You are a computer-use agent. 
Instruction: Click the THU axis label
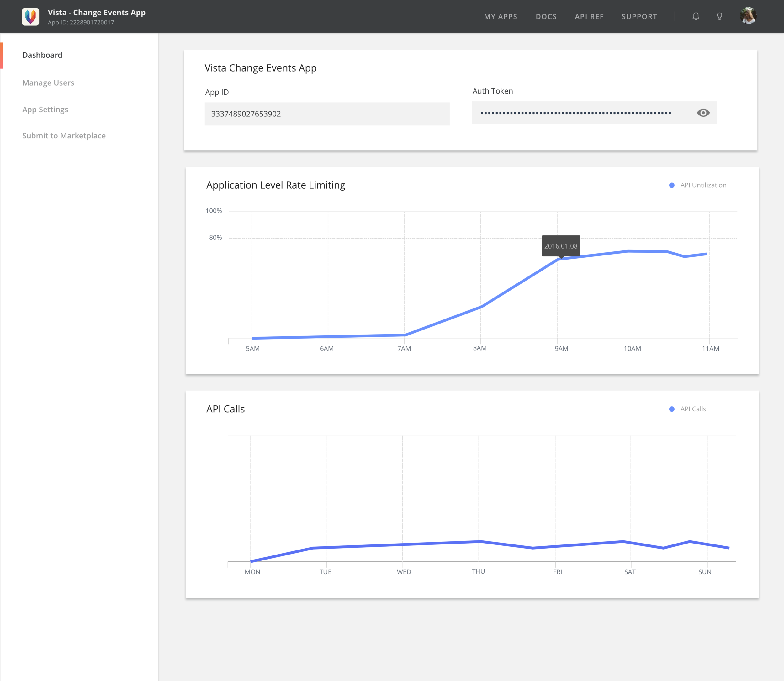coord(478,571)
